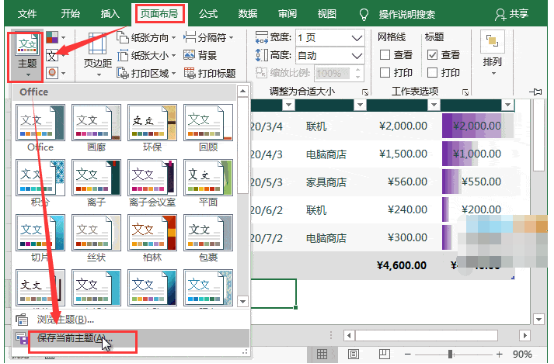Select the 离子 theme thumbnail
Image resolution: width=554 pixels, height=364 pixels.
pyautogui.click(x=96, y=177)
